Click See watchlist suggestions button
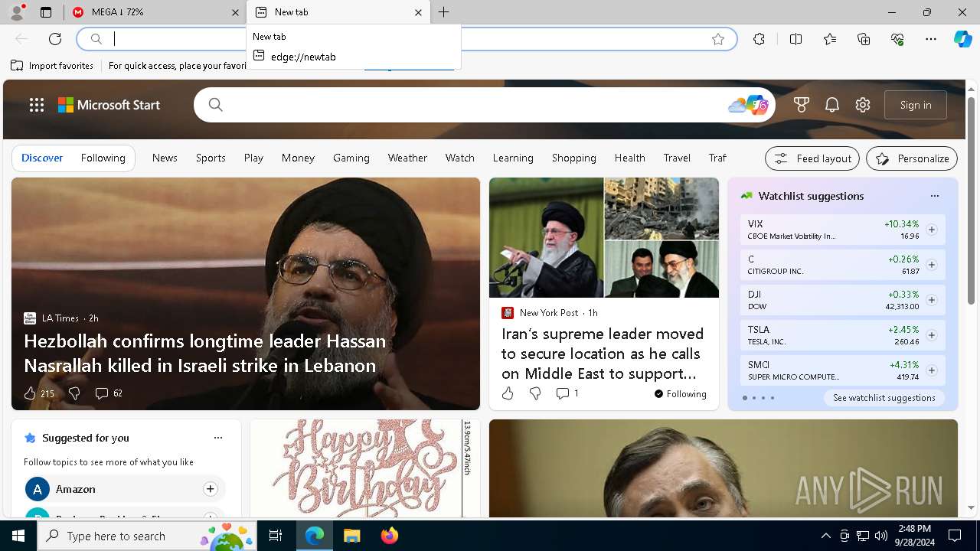The image size is (980, 551). point(884,398)
